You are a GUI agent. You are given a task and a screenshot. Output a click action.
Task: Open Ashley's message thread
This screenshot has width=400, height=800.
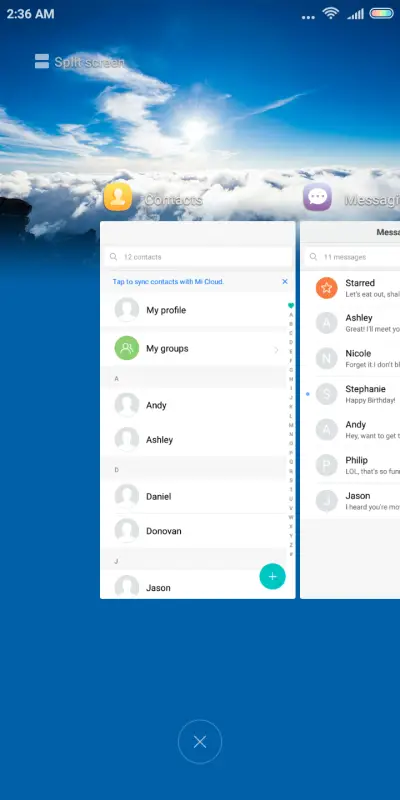pyautogui.click(x=350, y=323)
